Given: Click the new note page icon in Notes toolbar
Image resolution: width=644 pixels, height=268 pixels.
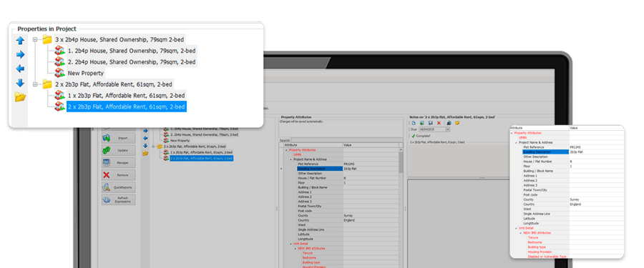Looking at the screenshot, I should point(414,123).
